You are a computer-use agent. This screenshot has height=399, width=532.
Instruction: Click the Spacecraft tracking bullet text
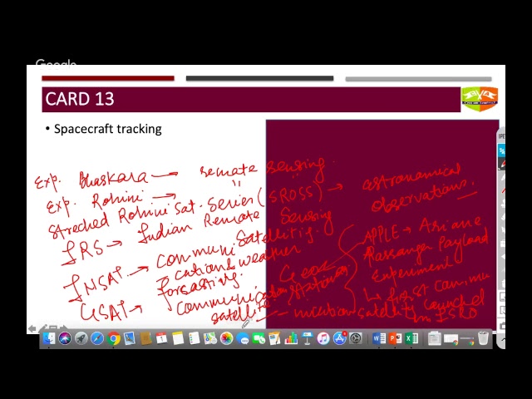(x=108, y=129)
